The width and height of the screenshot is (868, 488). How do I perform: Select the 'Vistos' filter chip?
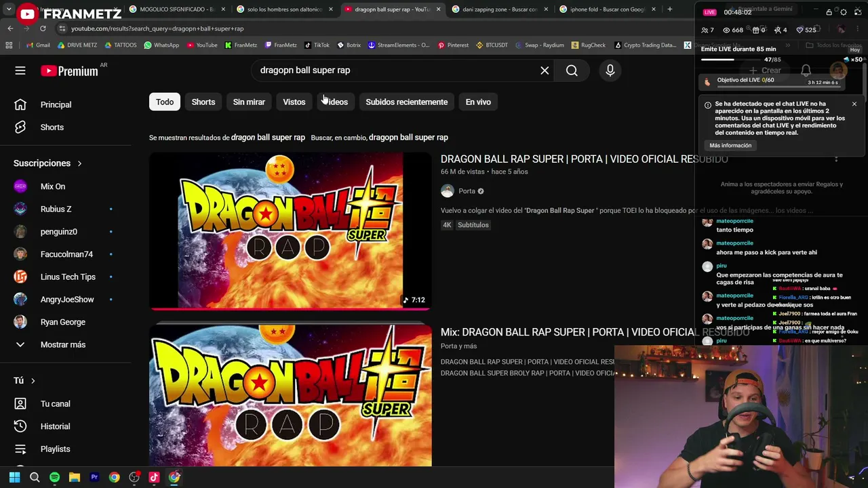[x=294, y=102]
